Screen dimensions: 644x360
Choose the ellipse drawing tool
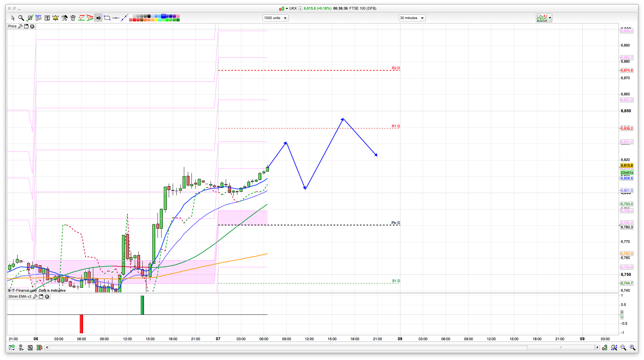[x=107, y=18]
